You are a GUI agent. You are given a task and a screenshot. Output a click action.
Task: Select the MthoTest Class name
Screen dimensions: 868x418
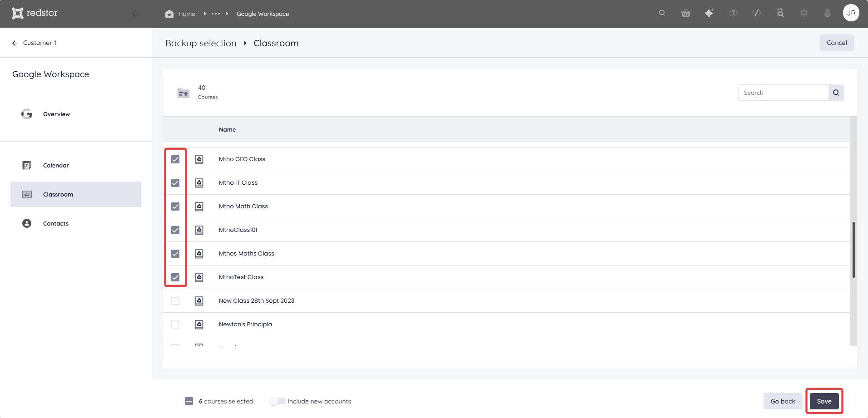[241, 277]
